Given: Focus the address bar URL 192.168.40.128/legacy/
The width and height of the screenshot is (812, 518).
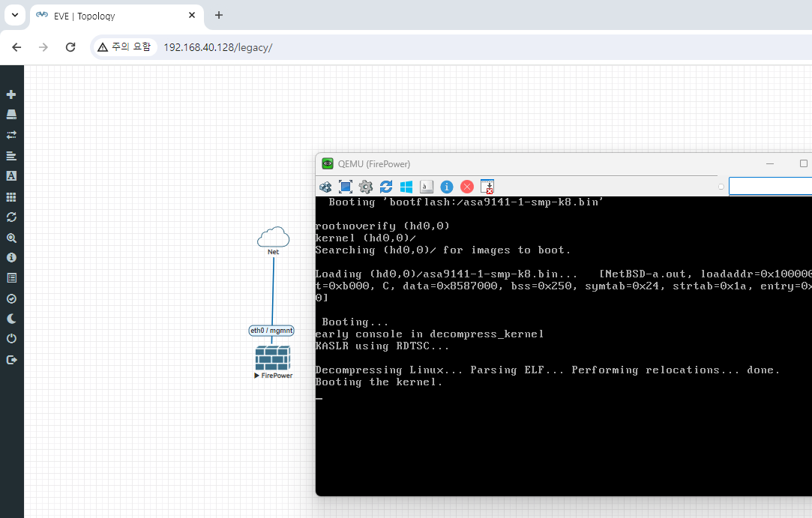Looking at the screenshot, I should coord(218,47).
